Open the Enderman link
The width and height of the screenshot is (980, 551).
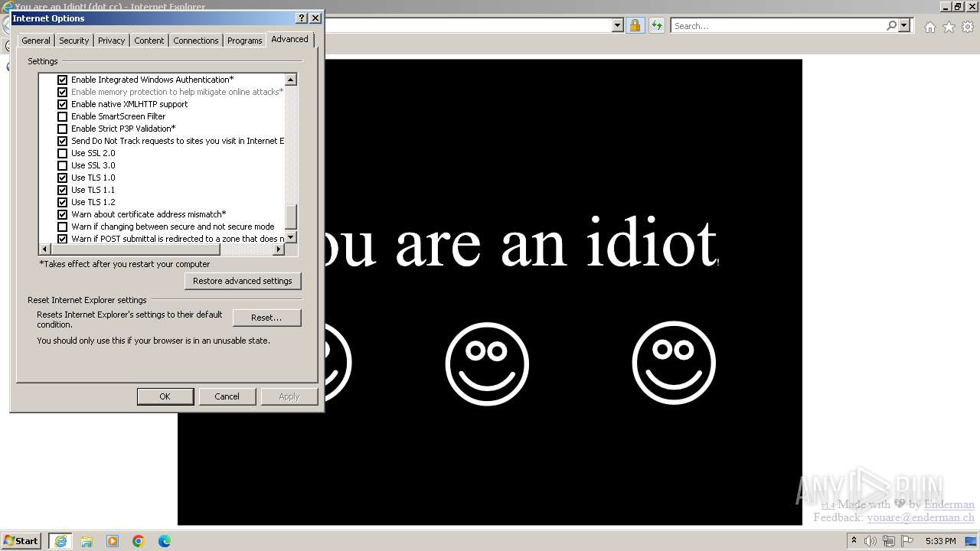(x=949, y=504)
